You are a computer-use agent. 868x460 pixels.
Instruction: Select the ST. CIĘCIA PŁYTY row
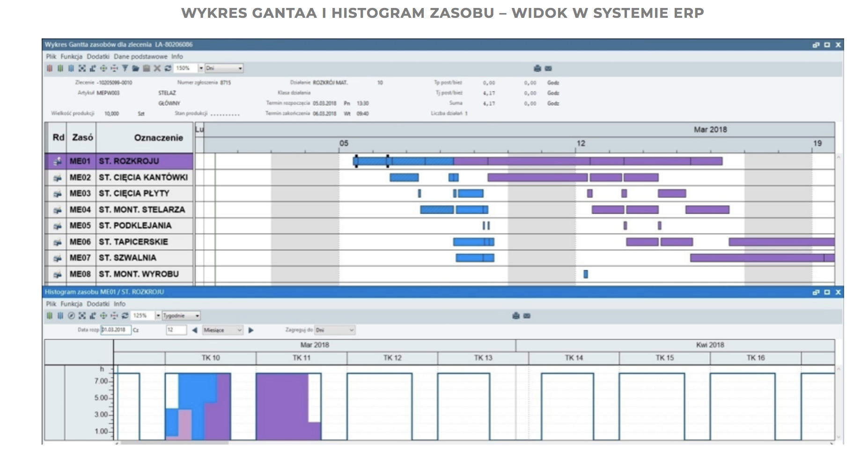click(119, 193)
